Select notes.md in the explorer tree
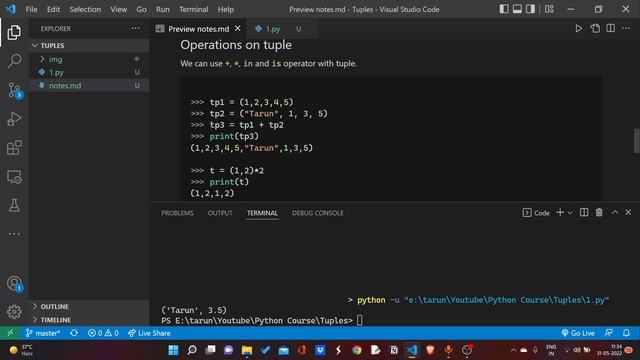The height and width of the screenshot is (360, 640). click(x=89, y=85)
